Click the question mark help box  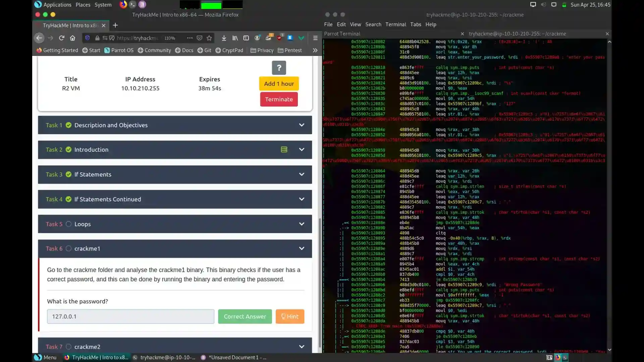pyautogui.click(x=279, y=68)
